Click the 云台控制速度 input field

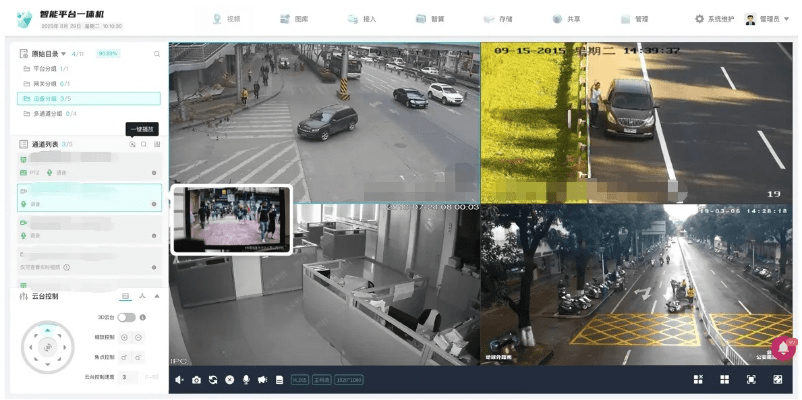click(x=128, y=377)
